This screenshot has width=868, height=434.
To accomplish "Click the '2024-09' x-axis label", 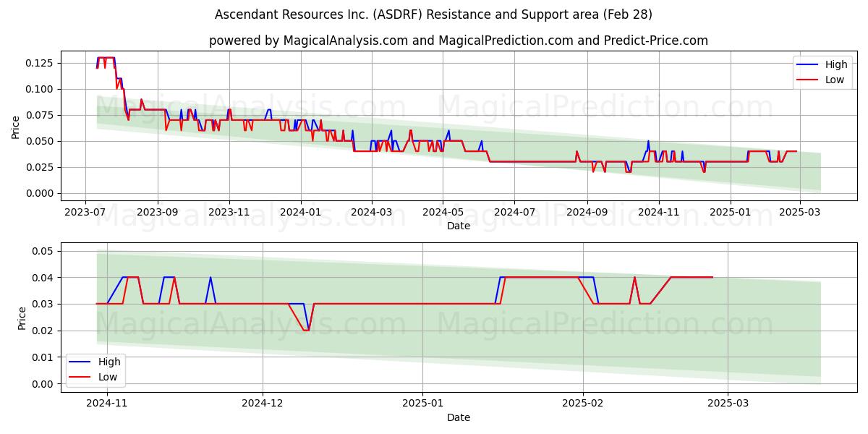I will 587,213.
